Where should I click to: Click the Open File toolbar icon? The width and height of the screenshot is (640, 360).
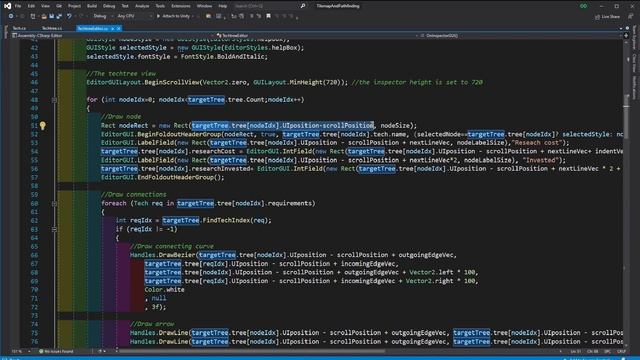point(44,16)
